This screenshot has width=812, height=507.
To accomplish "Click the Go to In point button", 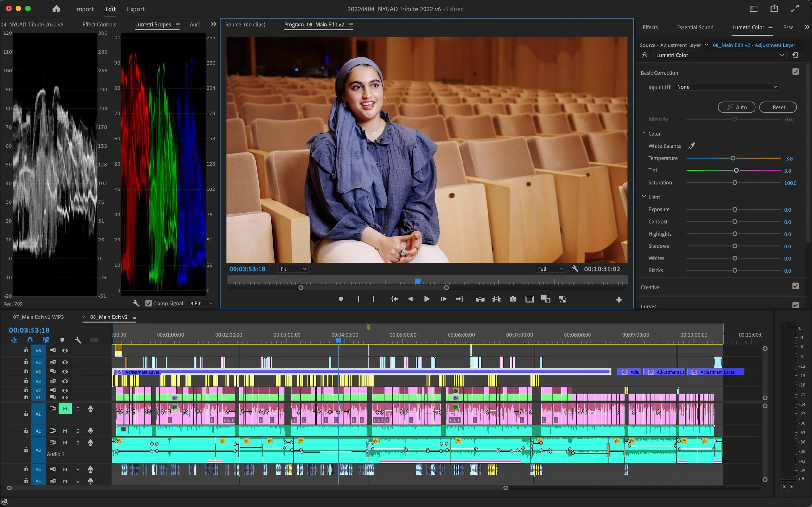I will (394, 299).
